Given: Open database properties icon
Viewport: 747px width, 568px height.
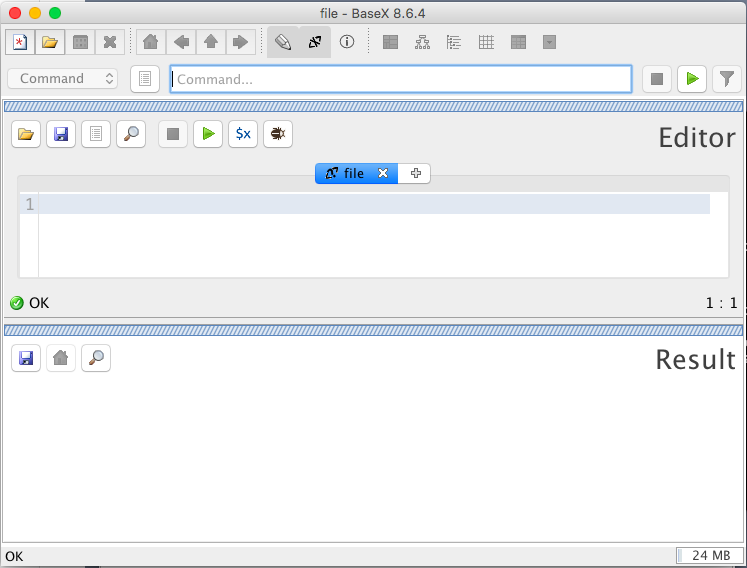Looking at the screenshot, I should (80, 42).
